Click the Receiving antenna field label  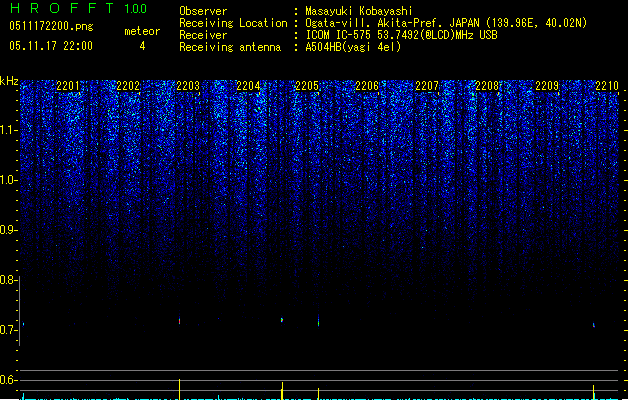click(230, 47)
